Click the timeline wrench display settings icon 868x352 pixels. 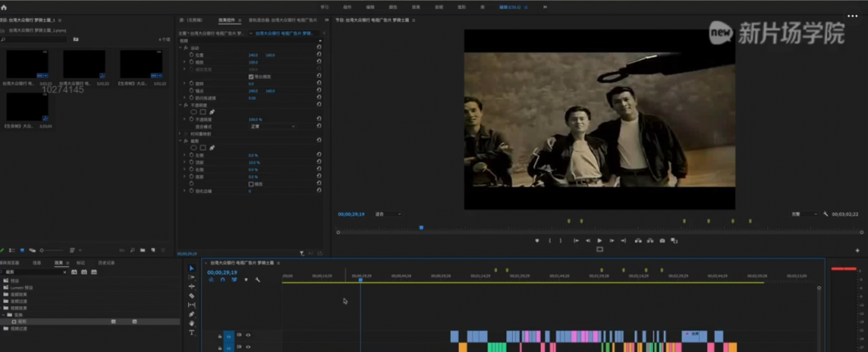point(257,280)
